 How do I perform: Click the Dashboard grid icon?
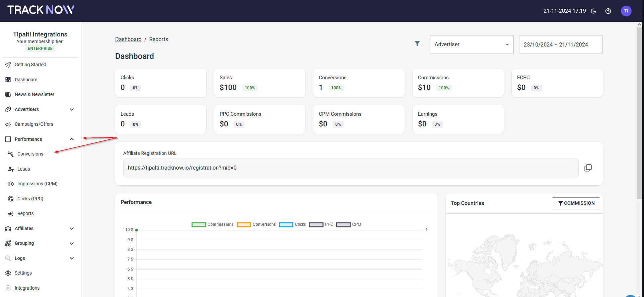[x=8, y=80]
